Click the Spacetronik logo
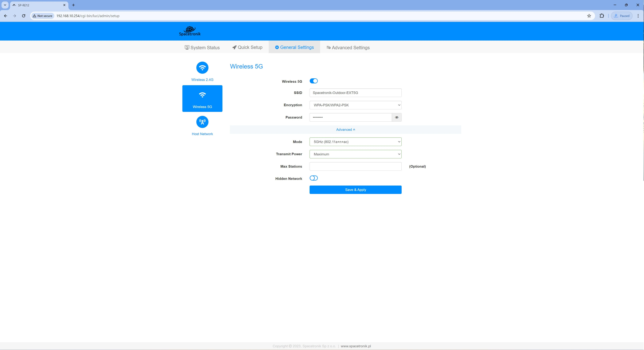Viewport: 644px width, 350px height. click(190, 31)
